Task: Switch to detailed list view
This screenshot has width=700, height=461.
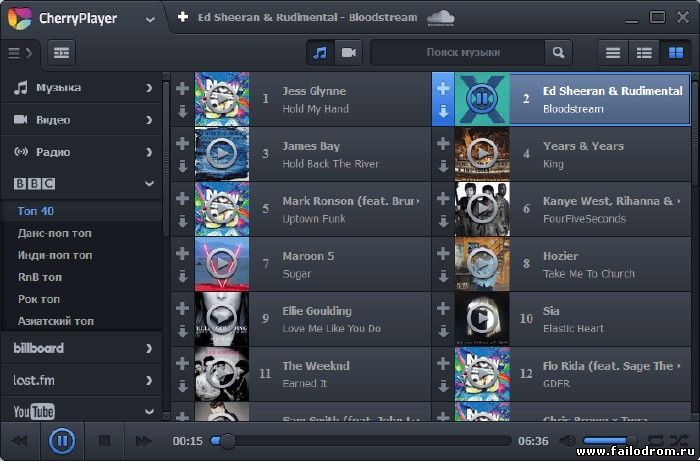Action: click(x=644, y=53)
